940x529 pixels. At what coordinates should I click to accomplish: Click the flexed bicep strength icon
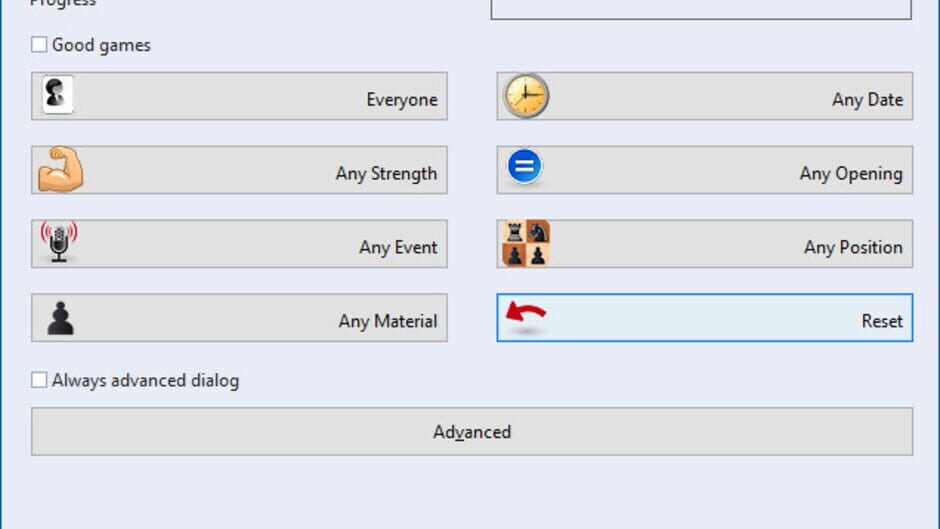(x=60, y=170)
